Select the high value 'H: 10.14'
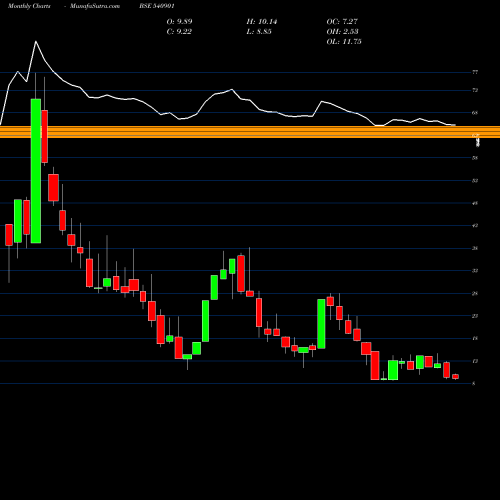The height and width of the screenshot is (500, 500). [262, 22]
